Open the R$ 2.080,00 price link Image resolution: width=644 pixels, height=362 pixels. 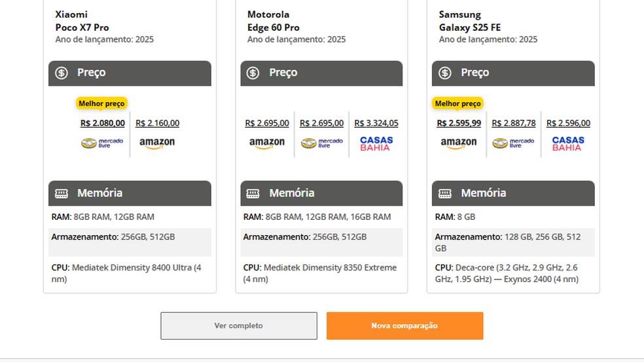pos(103,123)
